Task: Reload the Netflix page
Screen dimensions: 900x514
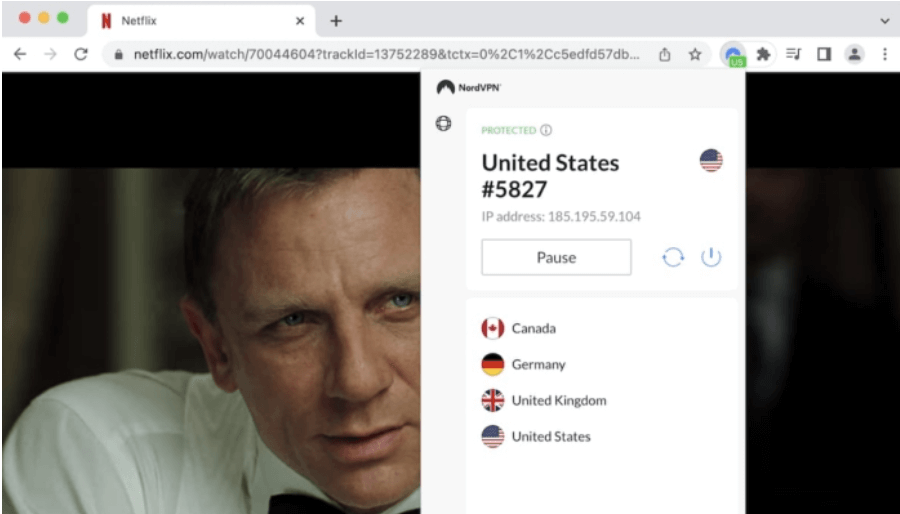Action: 81,54
